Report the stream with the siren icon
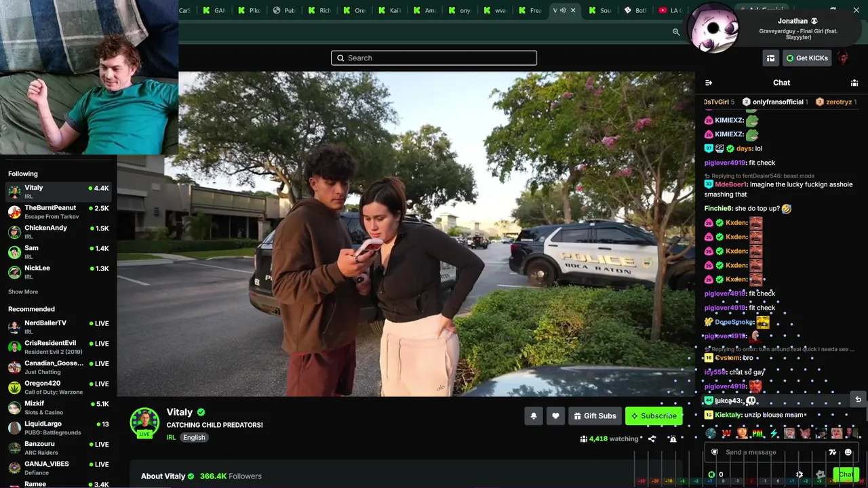This screenshot has height=488, width=868. pyautogui.click(x=673, y=439)
